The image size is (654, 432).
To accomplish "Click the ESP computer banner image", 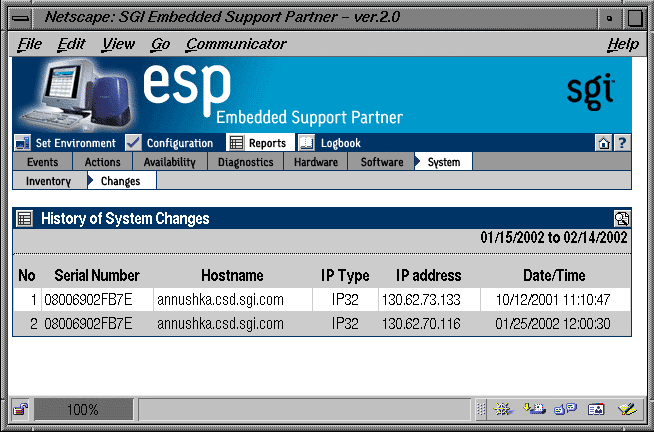I will pyautogui.click(x=79, y=95).
